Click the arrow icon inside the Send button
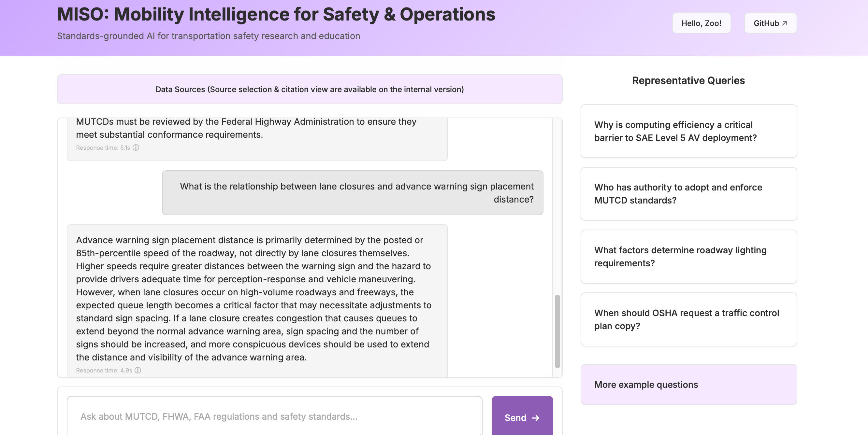 click(x=536, y=417)
